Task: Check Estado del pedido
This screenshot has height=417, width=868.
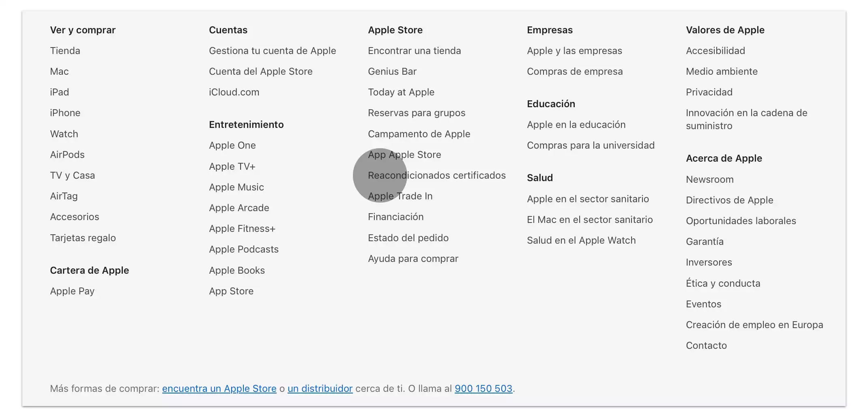Action: click(408, 238)
